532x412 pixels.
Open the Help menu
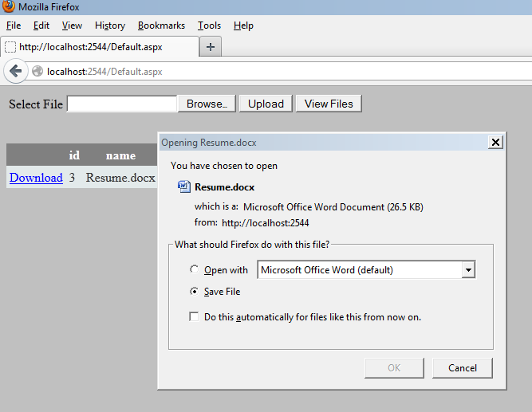coord(243,26)
